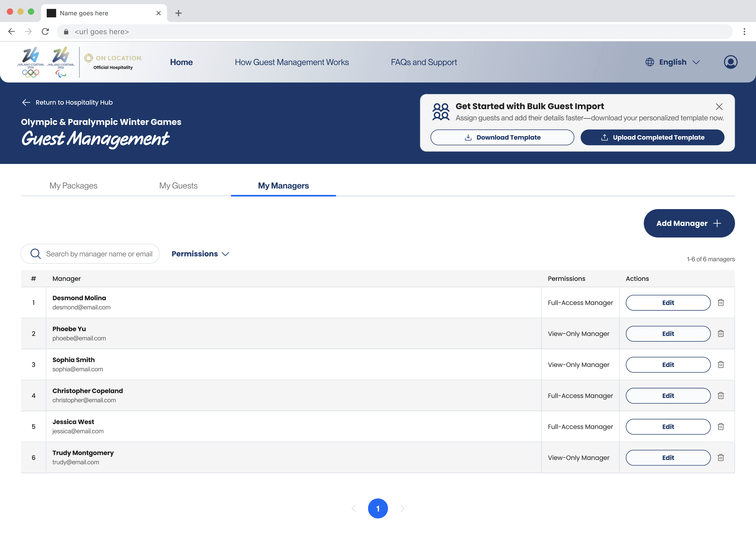Click the globe language icon
The image size is (756, 538).
pyautogui.click(x=649, y=62)
